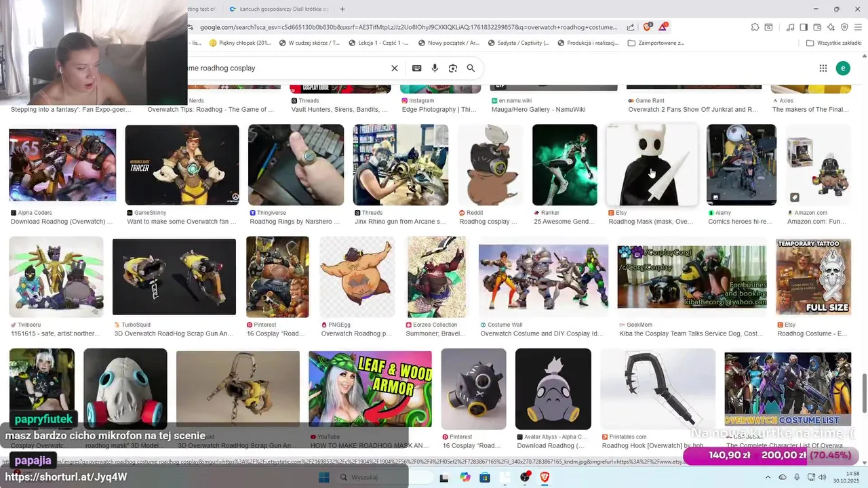This screenshot has width=868, height=488.
Task: Open the PNGEgg Roadhog artwork thumbnail
Action: (x=357, y=277)
